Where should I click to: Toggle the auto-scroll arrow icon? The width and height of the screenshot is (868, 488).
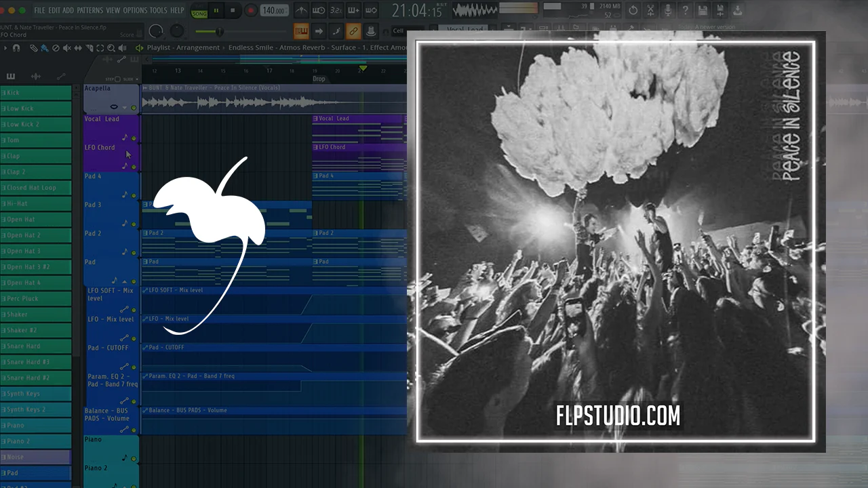pyautogui.click(x=319, y=31)
